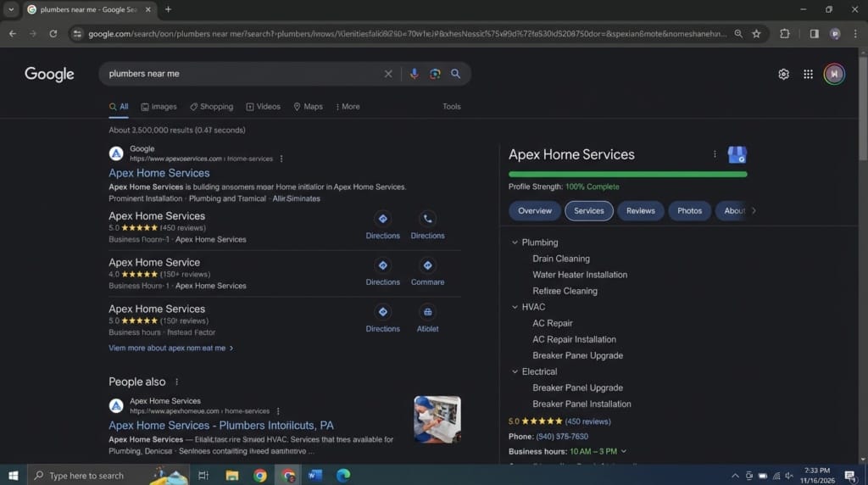The height and width of the screenshot is (485, 868).
Task: Open Google Lens image search icon
Action: pos(435,74)
